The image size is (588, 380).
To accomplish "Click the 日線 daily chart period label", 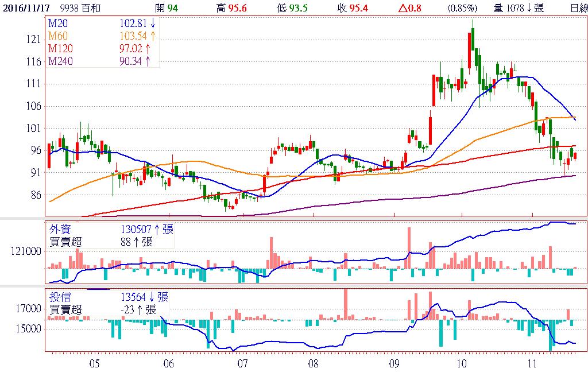I will click(x=578, y=8).
